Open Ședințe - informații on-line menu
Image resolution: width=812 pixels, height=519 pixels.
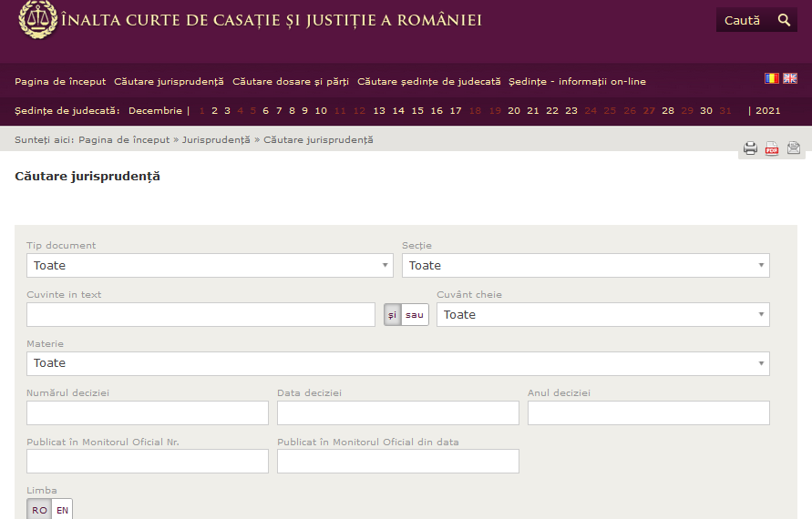click(577, 82)
